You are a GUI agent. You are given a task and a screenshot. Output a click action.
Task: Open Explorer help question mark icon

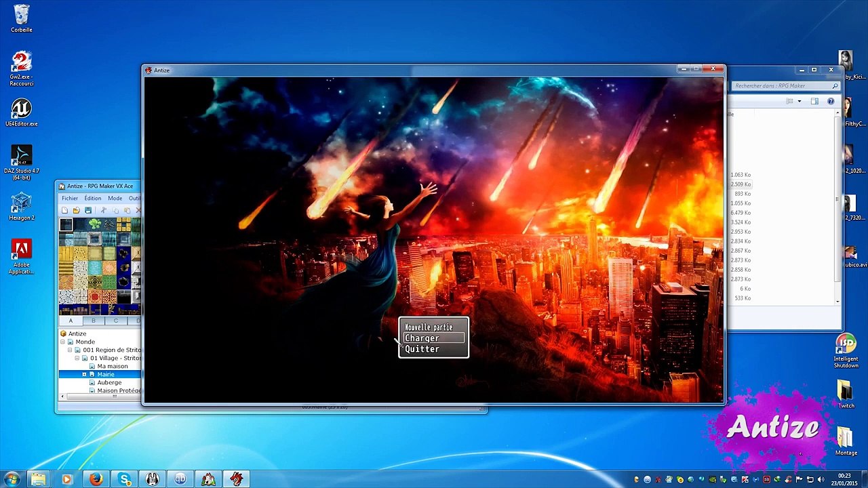[831, 101]
